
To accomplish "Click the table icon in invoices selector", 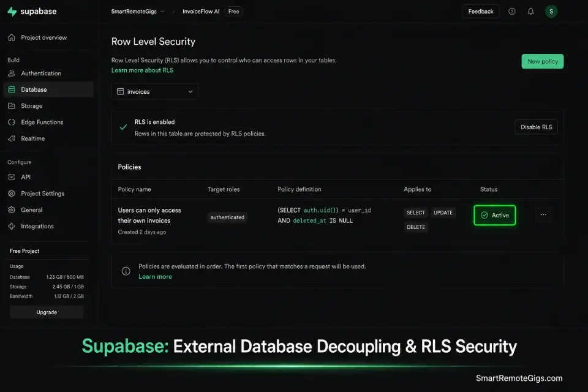I will tap(121, 91).
